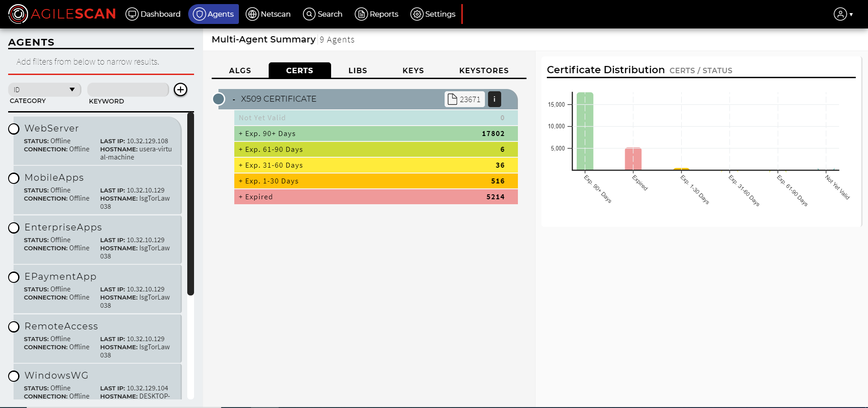Switch to the KEYSTORES tab
This screenshot has height=408, width=868.
point(484,70)
